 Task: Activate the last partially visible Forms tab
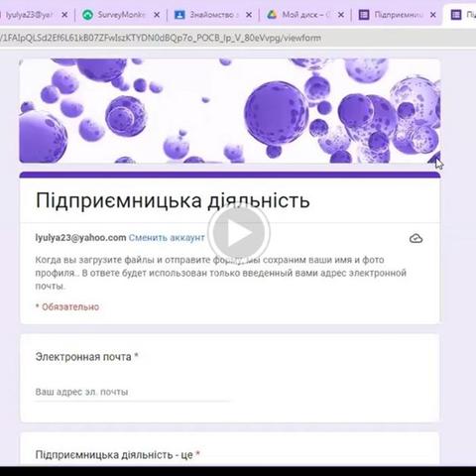point(461,15)
